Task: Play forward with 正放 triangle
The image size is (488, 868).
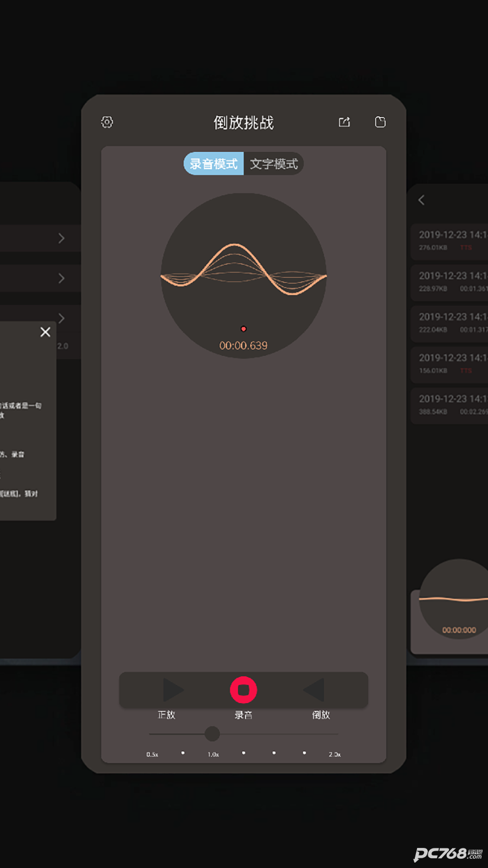Action: pyautogui.click(x=173, y=690)
